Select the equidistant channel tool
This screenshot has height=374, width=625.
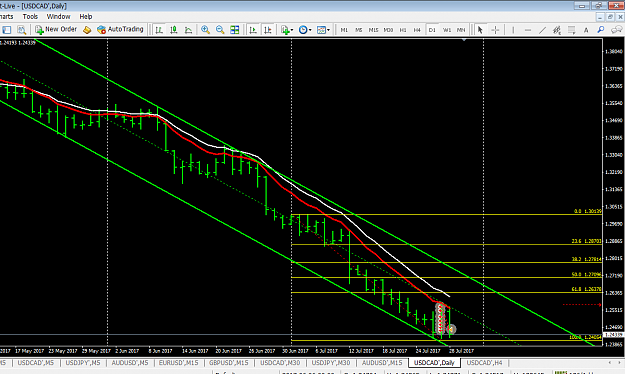point(557,30)
